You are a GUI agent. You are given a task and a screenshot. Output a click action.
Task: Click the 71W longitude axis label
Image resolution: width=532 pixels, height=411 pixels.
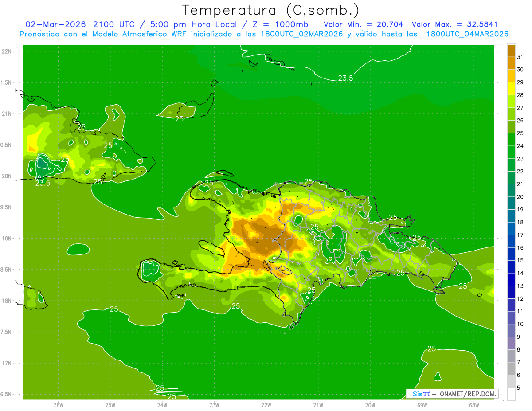tap(318, 405)
